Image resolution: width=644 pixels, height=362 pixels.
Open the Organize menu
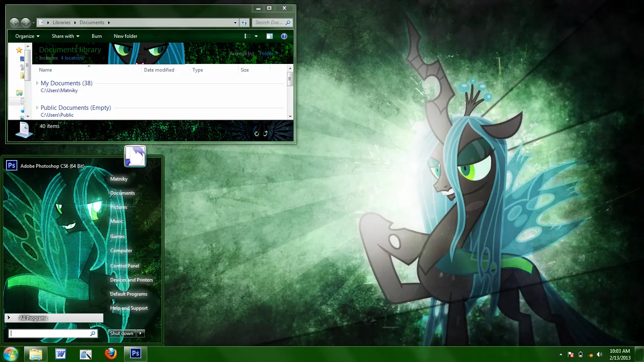pyautogui.click(x=27, y=36)
